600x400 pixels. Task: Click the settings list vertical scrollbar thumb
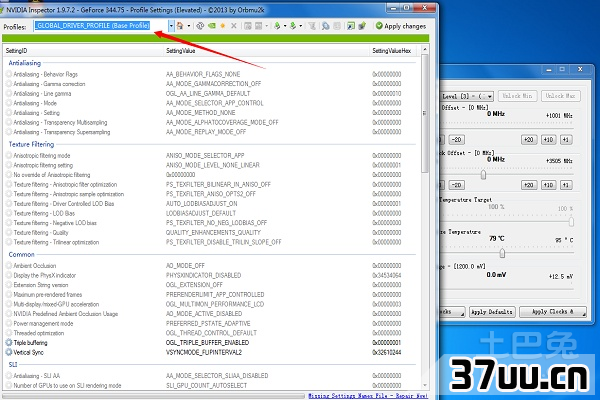424,113
